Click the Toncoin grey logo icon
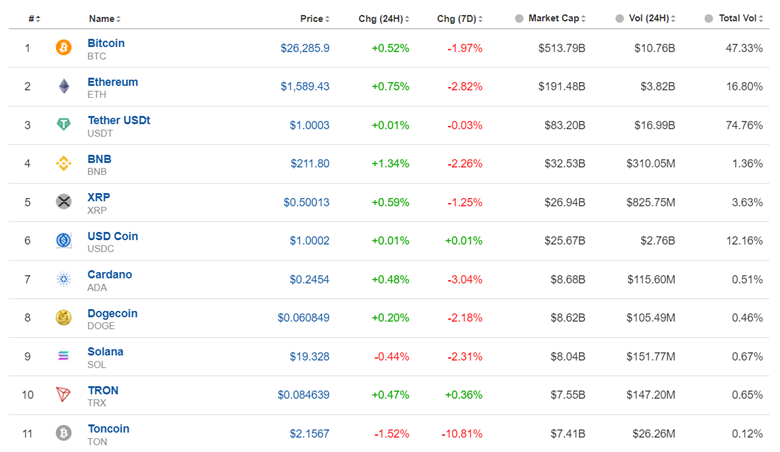This screenshot has width=780, height=452. coord(64,433)
